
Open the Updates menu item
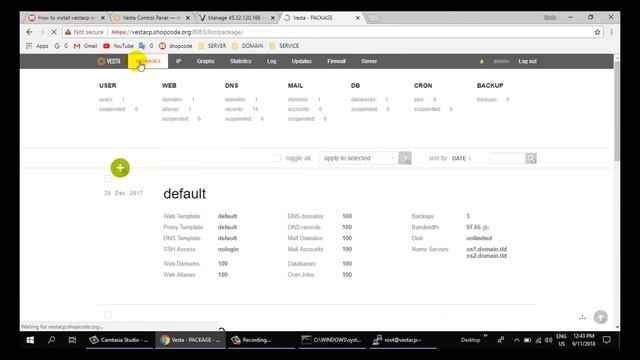(x=302, y=61)
